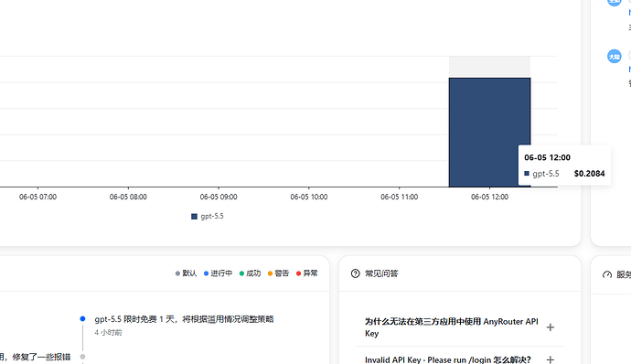Click the 常见问答 section heading
The width and height of the screenshot is (631, 364).
click(381, 273)
